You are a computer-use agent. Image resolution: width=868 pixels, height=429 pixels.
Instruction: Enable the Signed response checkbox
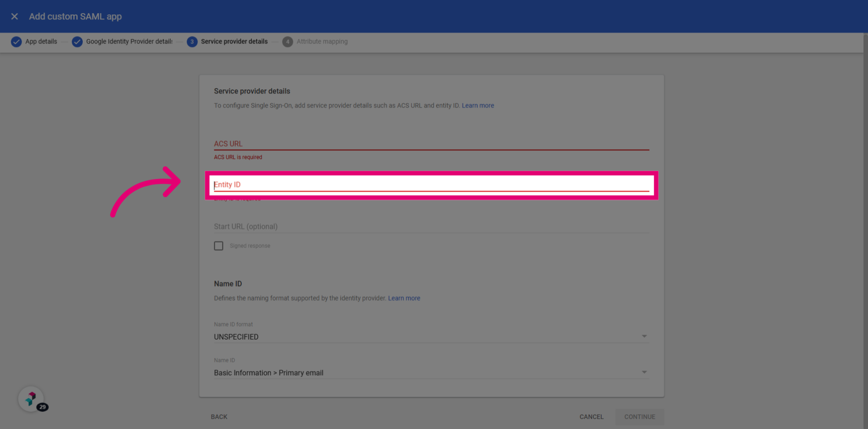[x=219, y=246]
